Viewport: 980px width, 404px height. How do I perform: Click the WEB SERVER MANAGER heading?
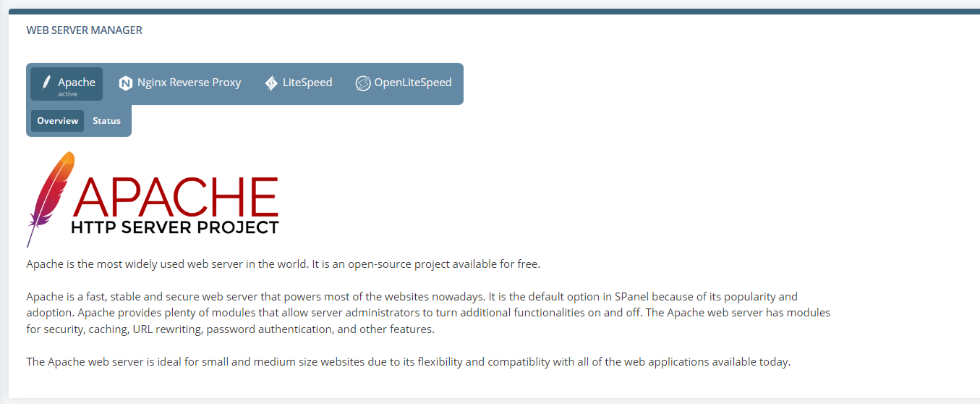[x=84, y=30]
